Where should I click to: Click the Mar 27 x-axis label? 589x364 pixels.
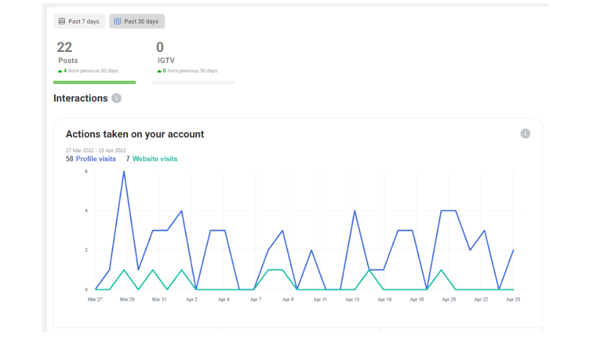(x=95, y=300)
